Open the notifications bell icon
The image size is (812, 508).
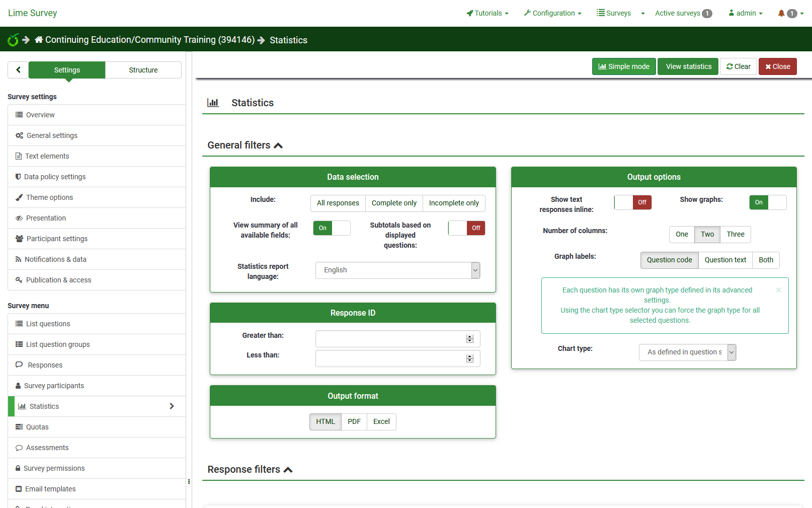pos(781,13)
